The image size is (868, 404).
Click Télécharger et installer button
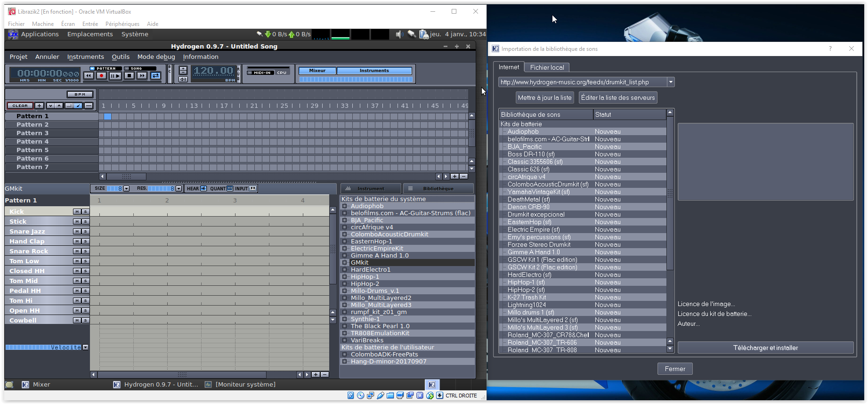(x=765, y=348)
